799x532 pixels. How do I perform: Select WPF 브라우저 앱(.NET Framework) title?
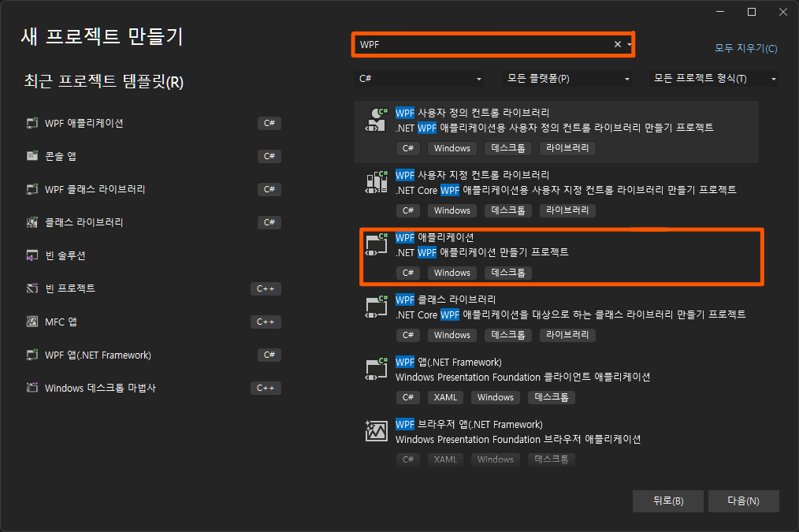469,425
